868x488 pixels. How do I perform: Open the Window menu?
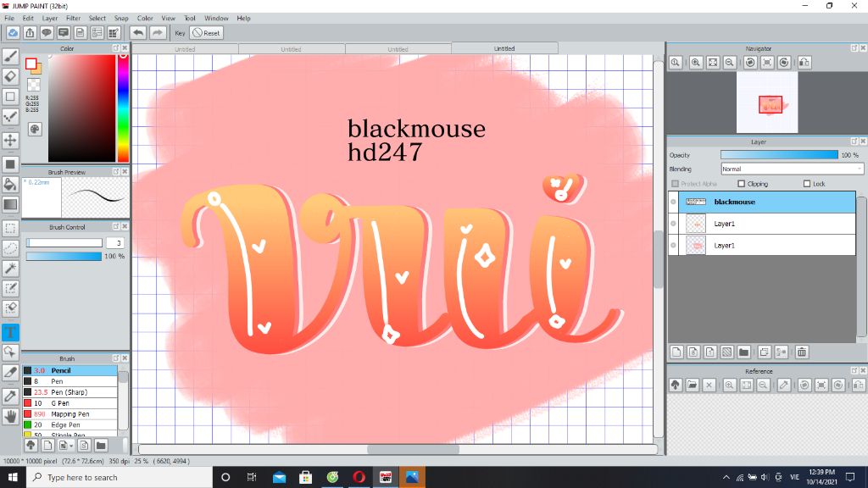pos(216,19)
